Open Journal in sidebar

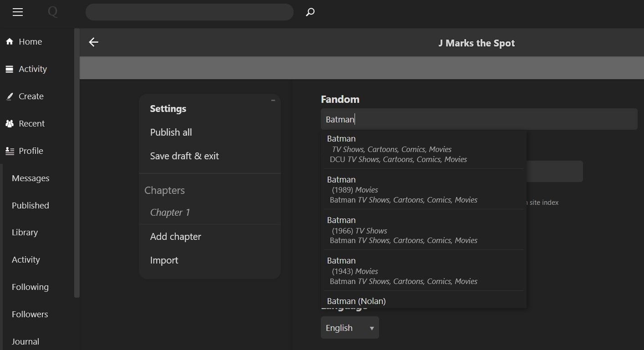click(x=25, y=341)
